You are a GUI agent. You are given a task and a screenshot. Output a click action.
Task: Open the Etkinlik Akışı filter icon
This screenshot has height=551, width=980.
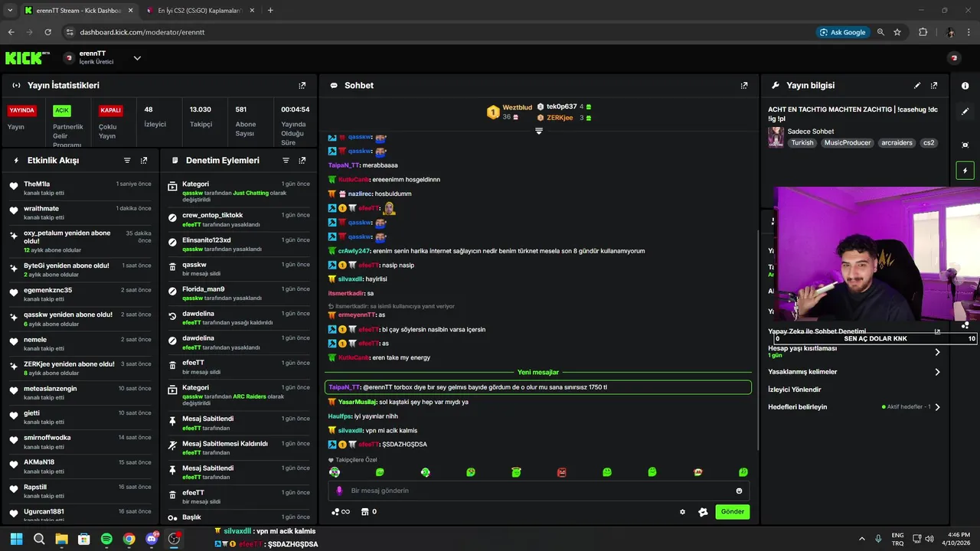click(x=127, y=161)
